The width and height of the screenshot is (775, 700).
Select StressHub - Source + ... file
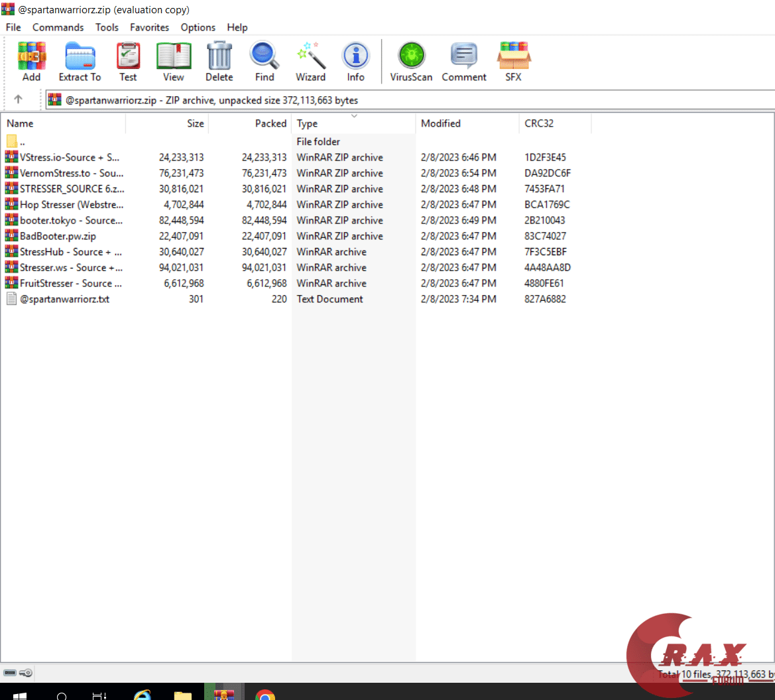pyautogui.click(x=71, y=252)
